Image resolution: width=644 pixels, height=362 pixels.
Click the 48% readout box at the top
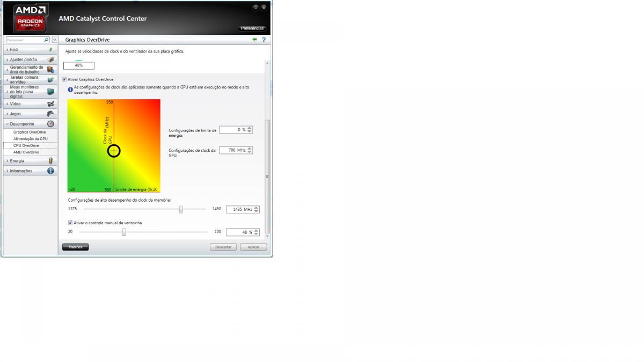click(x=79, y=65)
